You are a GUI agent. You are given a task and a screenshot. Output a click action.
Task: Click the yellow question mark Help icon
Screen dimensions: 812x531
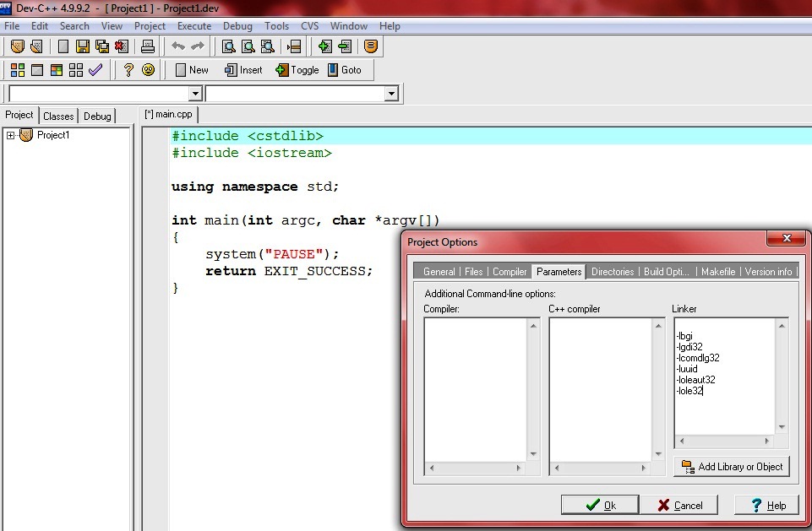pyautogui.click(x=128, y=70)
